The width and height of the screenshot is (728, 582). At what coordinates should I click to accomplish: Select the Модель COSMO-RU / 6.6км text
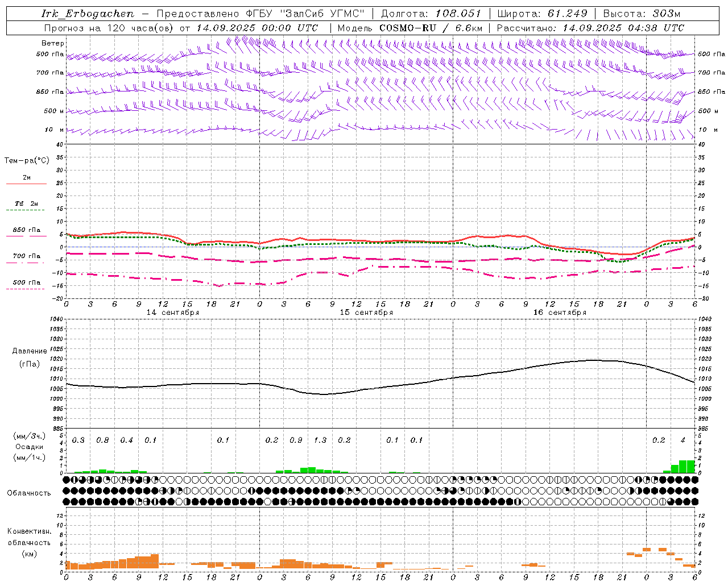tap(410, 28)
